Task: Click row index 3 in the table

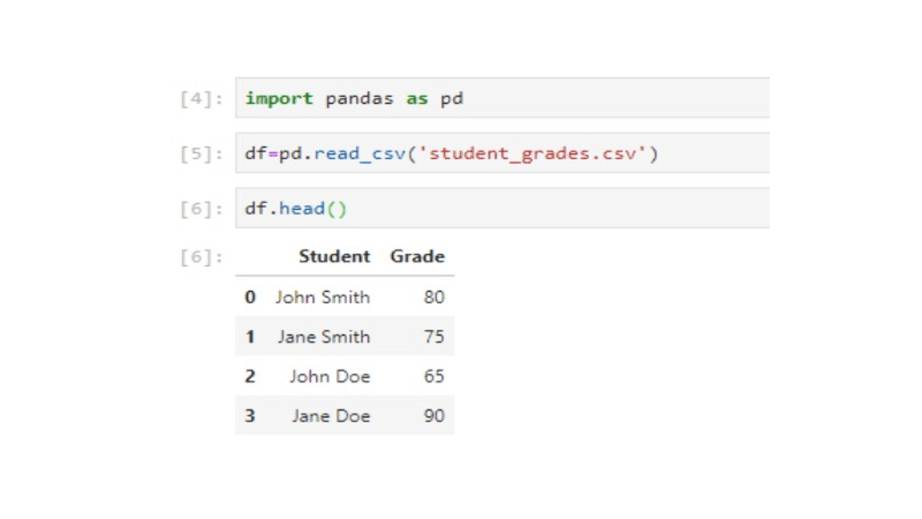Action: click(250, 416)
